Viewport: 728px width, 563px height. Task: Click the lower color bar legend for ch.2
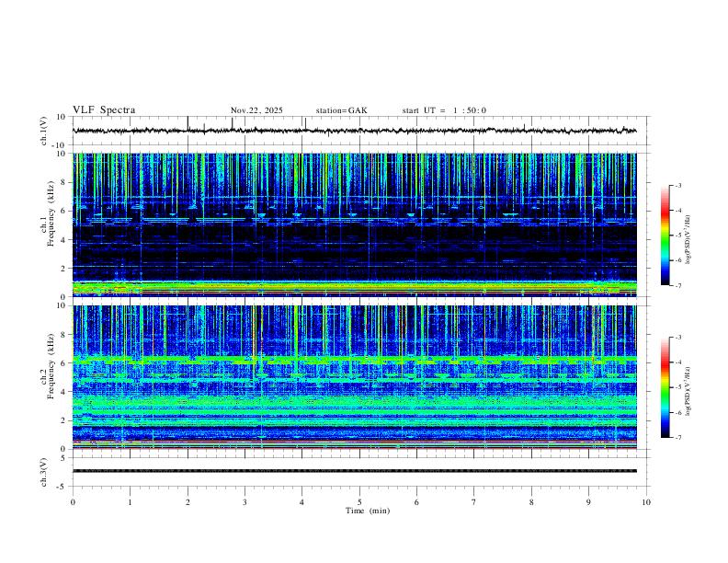click(x=665, y=387)
